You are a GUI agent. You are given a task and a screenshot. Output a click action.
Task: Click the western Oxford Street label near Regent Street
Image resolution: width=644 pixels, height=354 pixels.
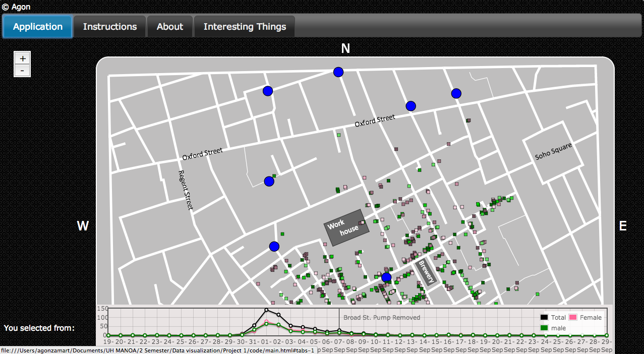(x=202, y=154)
